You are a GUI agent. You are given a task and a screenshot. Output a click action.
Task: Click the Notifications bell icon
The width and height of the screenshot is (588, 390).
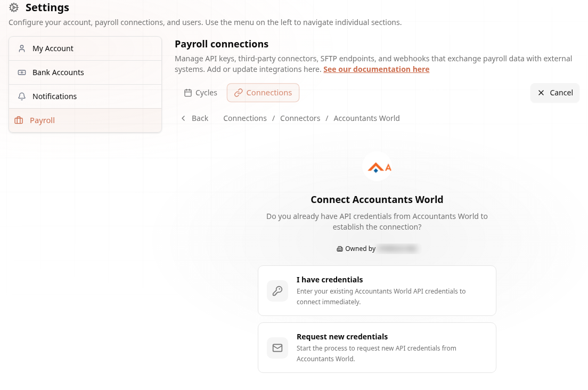(x=22, y=96)
